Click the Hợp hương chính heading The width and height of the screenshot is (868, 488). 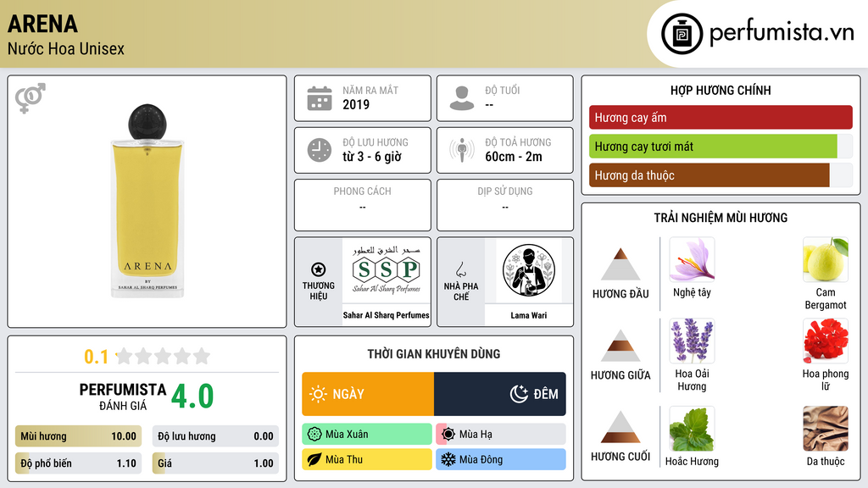pyautogui.click(x=721, y=90)
